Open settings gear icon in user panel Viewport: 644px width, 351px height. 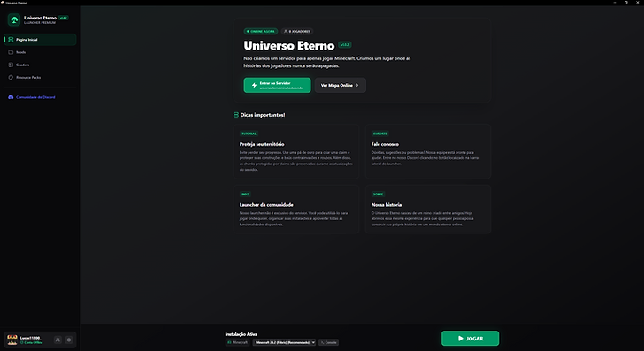pyautogui.click(x=69, y=340)
